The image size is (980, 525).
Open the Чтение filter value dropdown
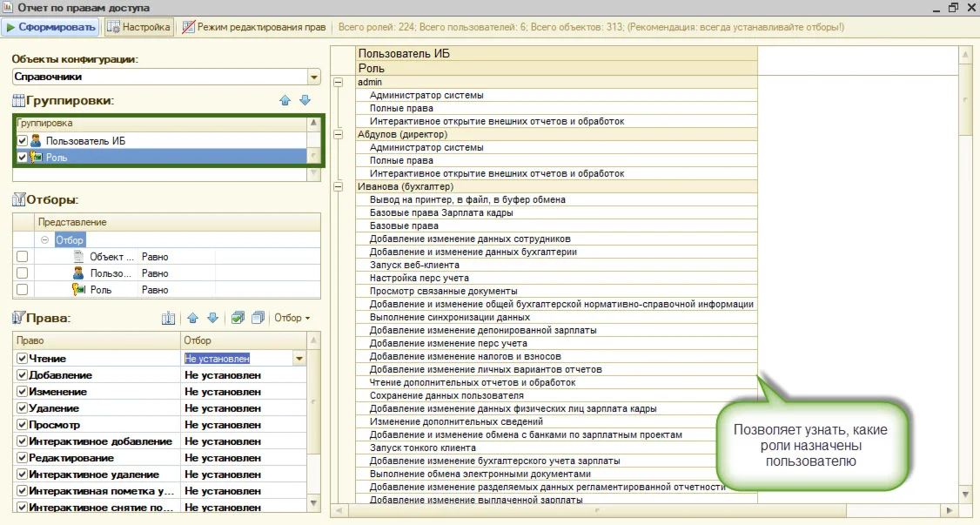(x=299, y=359)
